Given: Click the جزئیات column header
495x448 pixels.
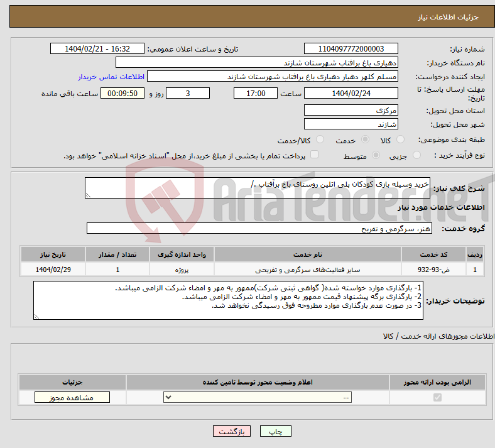Looking at the screenshot, I should point(72,382).
